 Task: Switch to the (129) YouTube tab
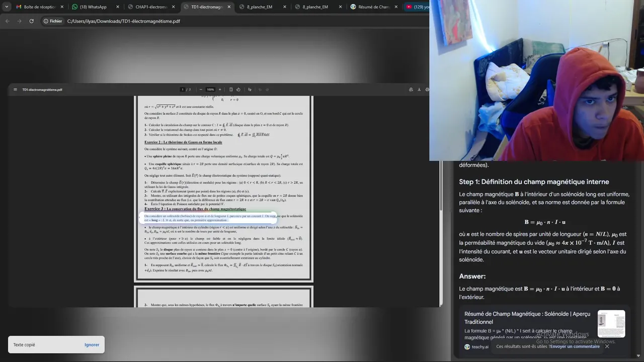pos(418,7)
